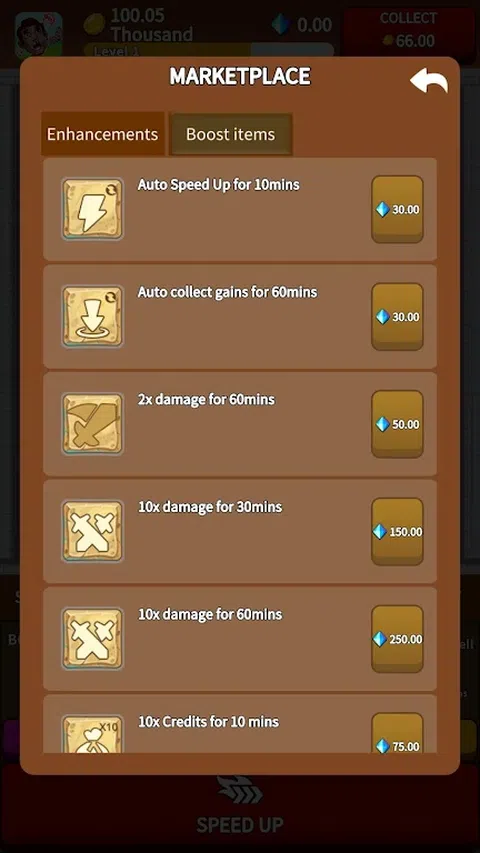Tap the Auto collect gains arrow icon
The height and width of the screenshot is (853, 480).
pyautogui.click(x=92, y=316)
